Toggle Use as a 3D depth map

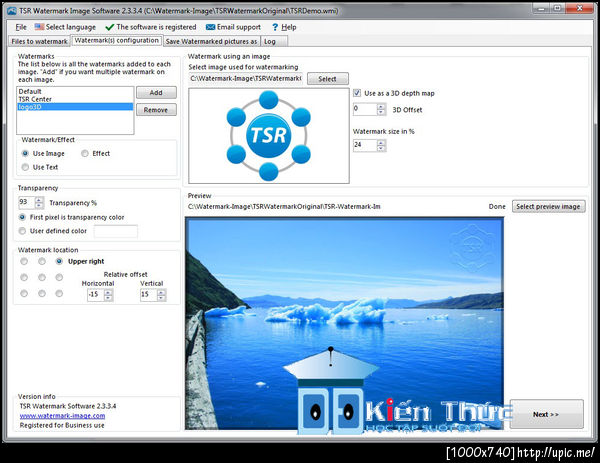357,93
